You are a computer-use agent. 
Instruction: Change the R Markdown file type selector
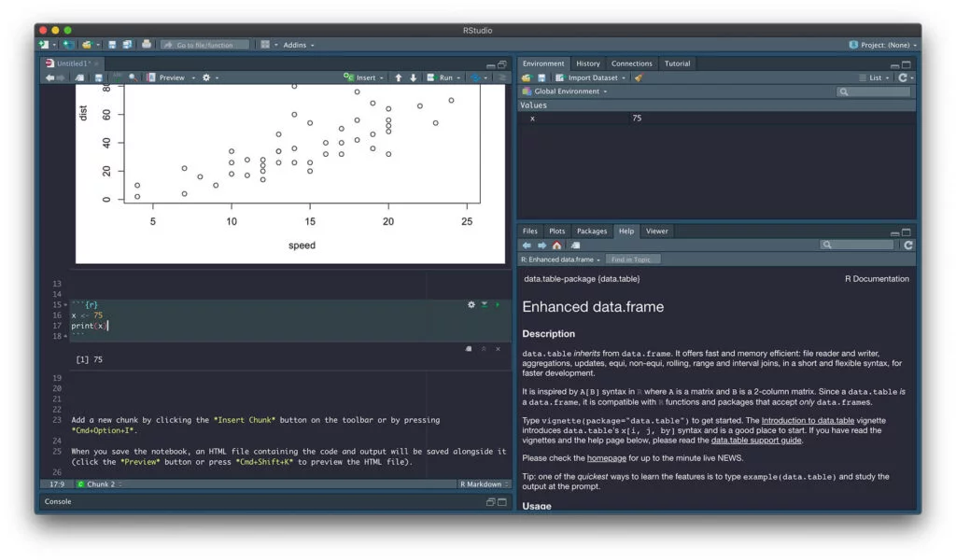point(485,483)
